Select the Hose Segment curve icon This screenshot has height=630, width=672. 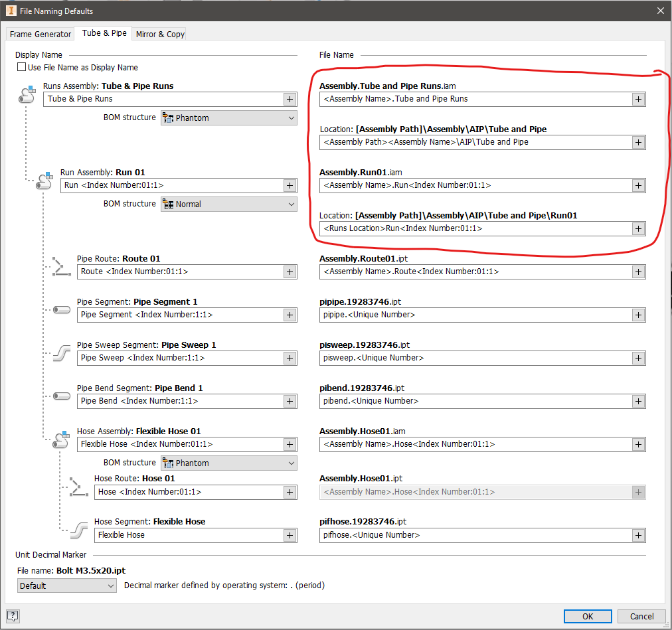tap(78, 530)
